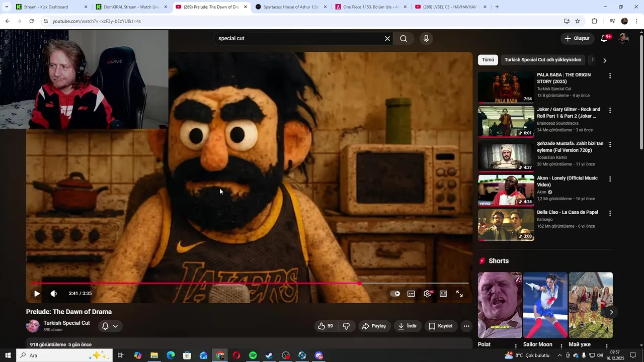This screenshot has width=644, height=362.
Task: Switch to One Piece 1153 tab
Action: coord(371,7)
